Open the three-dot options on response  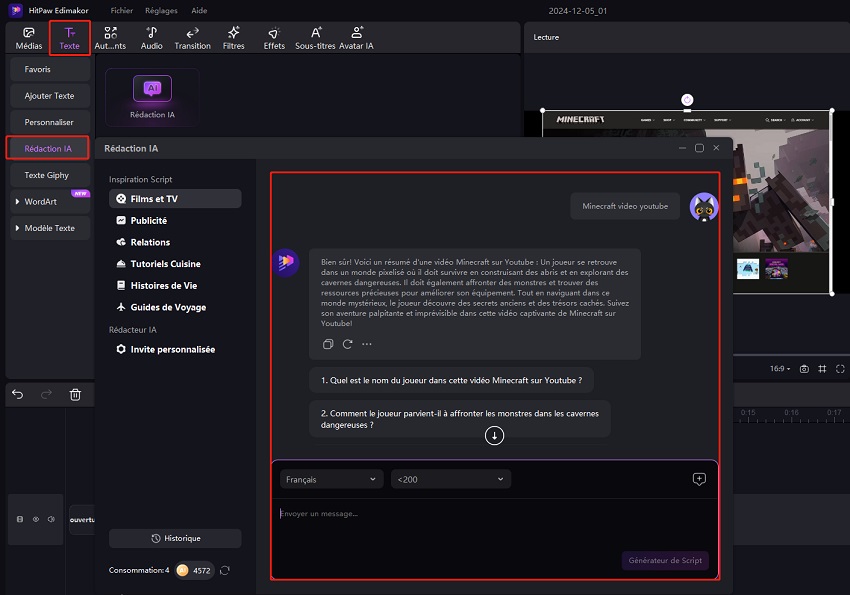click(367, 344)
